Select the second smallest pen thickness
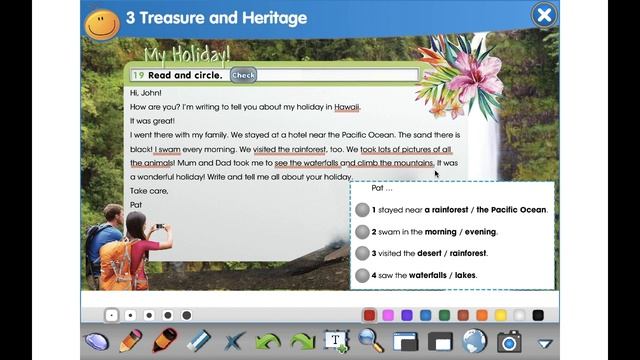The image size is (640, 360). (130, 315)
